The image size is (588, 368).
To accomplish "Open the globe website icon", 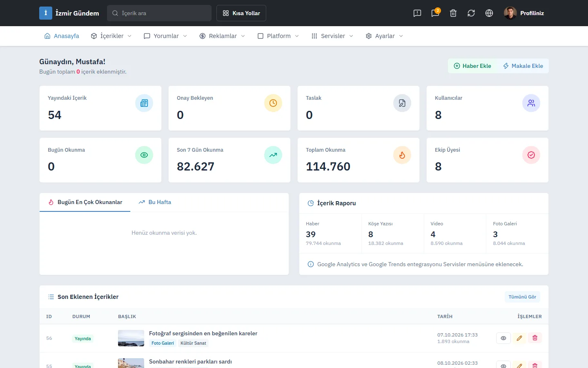I will [x=489, y=13].
